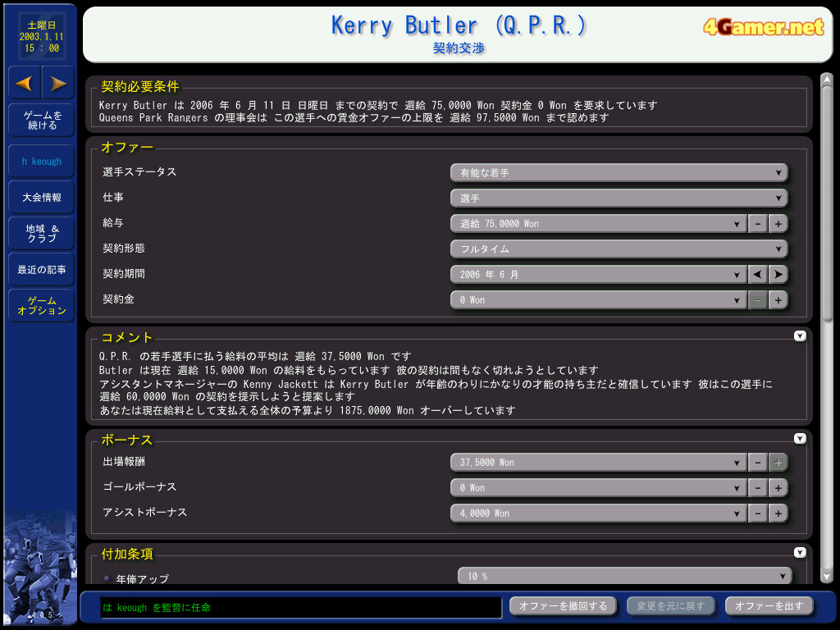
Task: Open the 契約形態 フルタイム dropdown
Action: click(x=619, y=249)
